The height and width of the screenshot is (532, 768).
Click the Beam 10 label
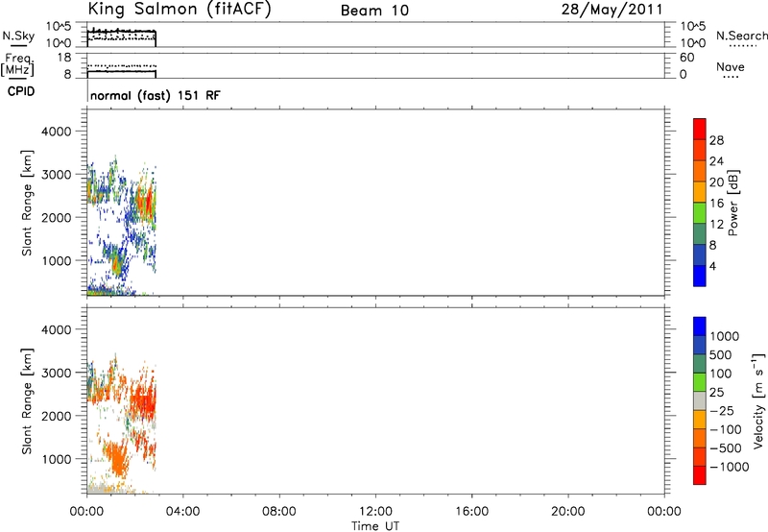pyautogui.click(x=374, y=11)
